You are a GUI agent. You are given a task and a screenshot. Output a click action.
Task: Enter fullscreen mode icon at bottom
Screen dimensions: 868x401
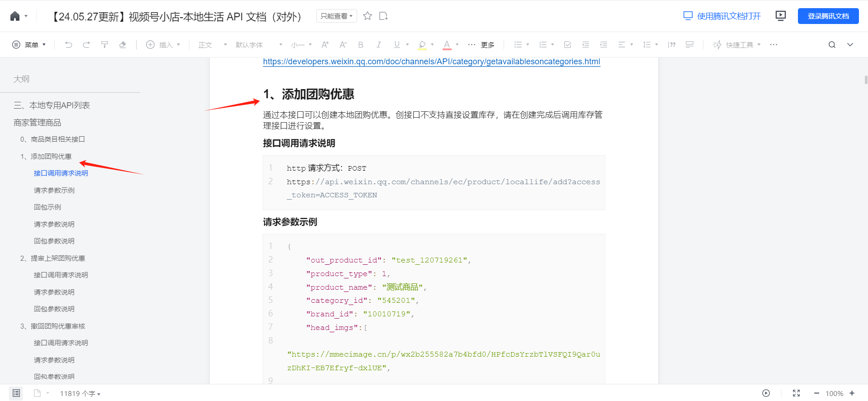tap(796, 393)
